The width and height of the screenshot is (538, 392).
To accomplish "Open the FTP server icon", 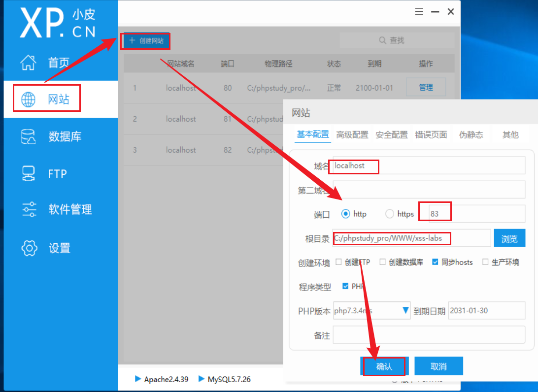I will click(28, 173).
